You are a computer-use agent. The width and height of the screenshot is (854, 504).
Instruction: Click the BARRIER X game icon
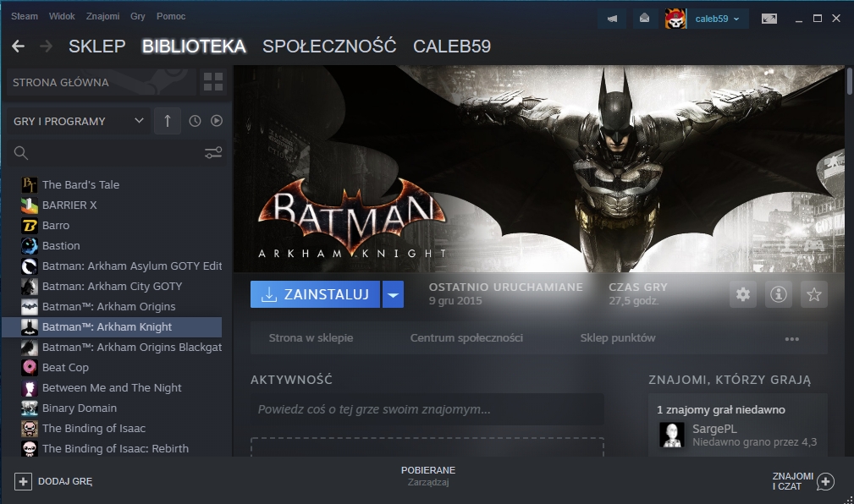pos(30,205)
